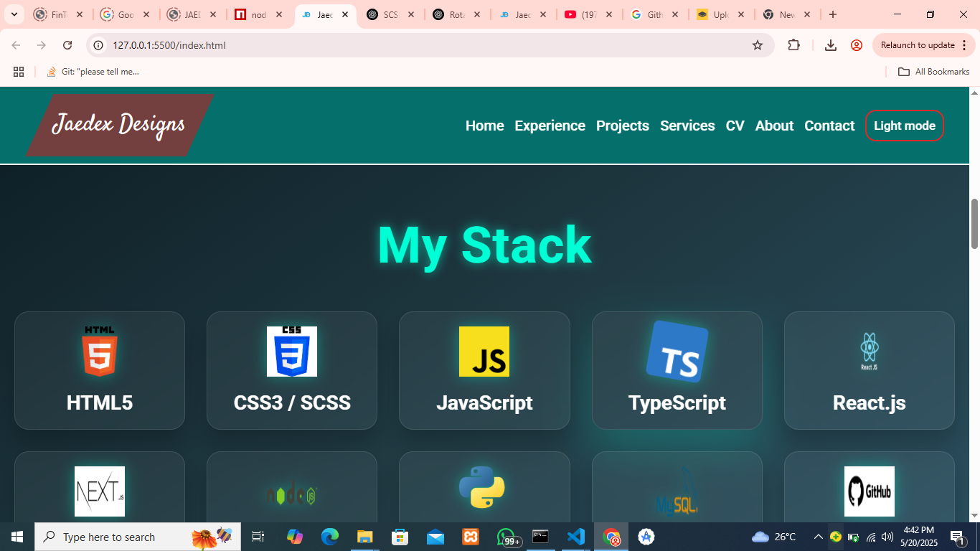The height and width of the screenshot is (551, 980).
Task: Open Services in site navigation
Action: pos(687,126)
